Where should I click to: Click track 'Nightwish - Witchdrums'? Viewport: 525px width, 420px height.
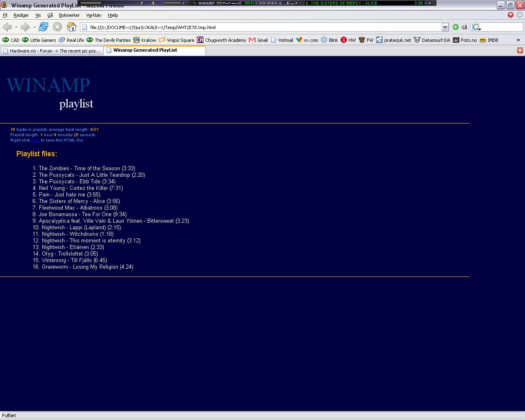[x=78, y=234]
